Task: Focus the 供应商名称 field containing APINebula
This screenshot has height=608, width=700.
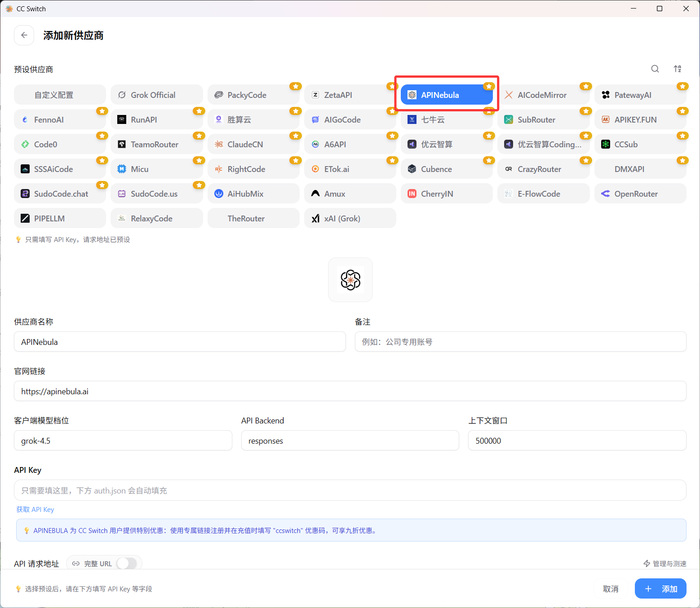Action: pos(180,342)
